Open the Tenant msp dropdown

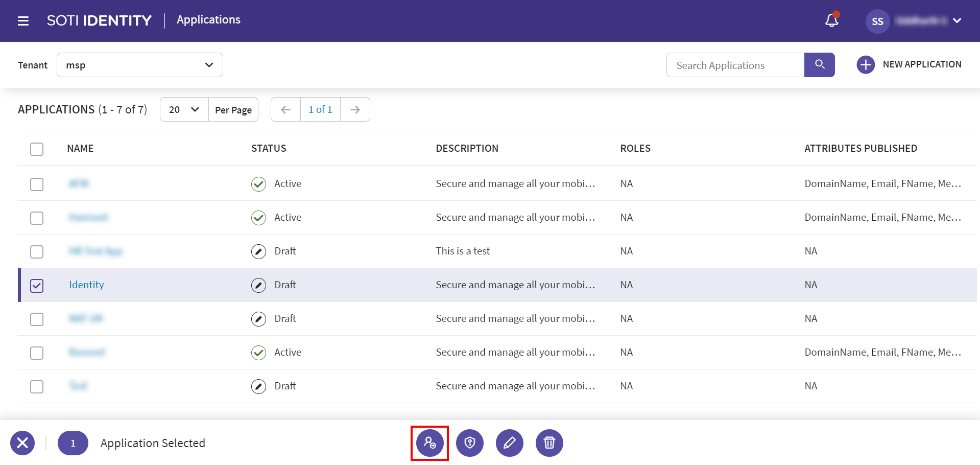click(x=140, y=65)
